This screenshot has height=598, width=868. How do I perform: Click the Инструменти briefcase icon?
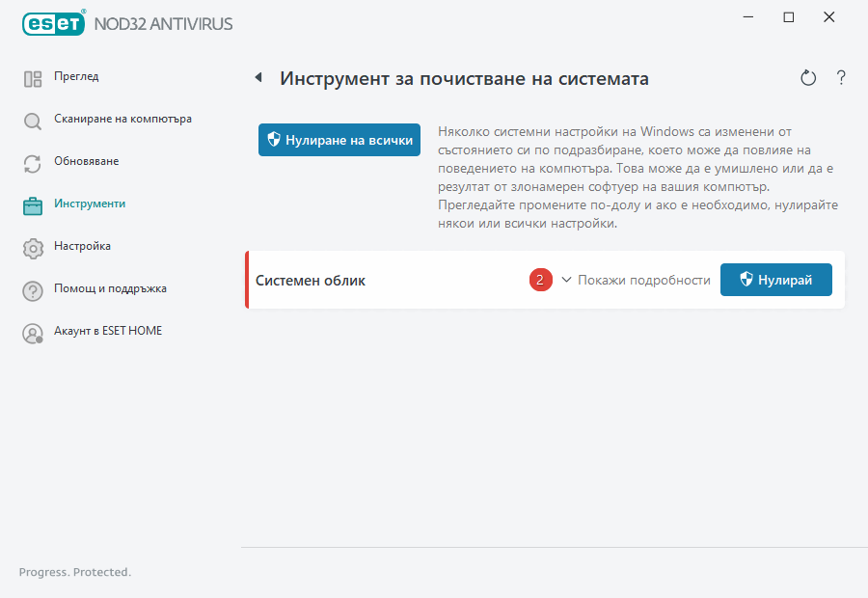33,204
